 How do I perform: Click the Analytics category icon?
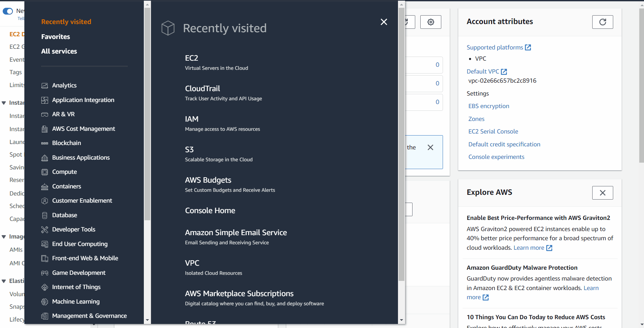pos(45,86)
